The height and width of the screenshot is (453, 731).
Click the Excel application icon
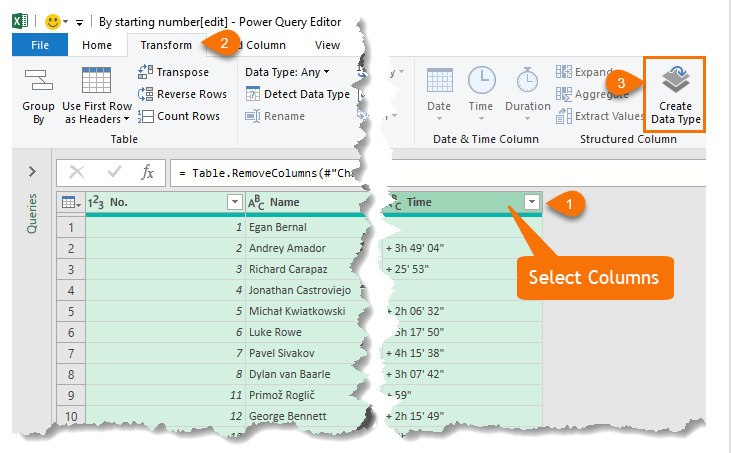pos(20,21)
